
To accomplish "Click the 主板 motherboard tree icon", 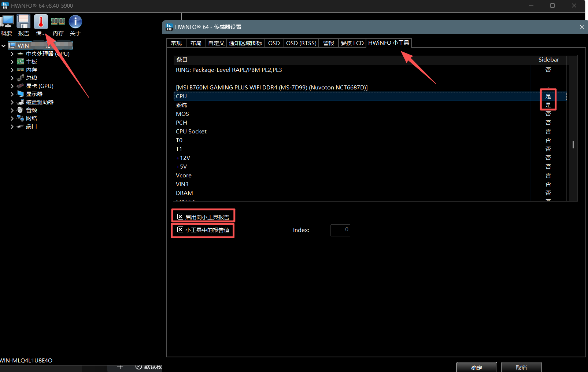I will (21, 62).
